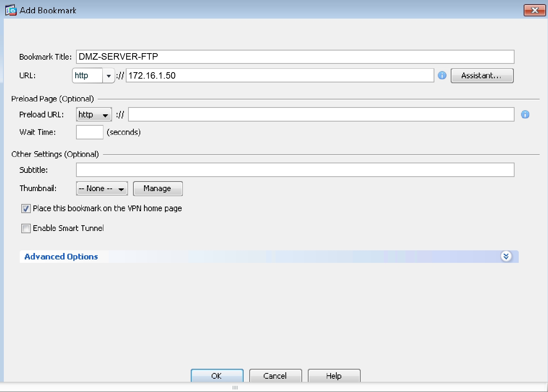Click the Add Bookmark window title icon
The image size is (548, 392).
tap(11, 10)
